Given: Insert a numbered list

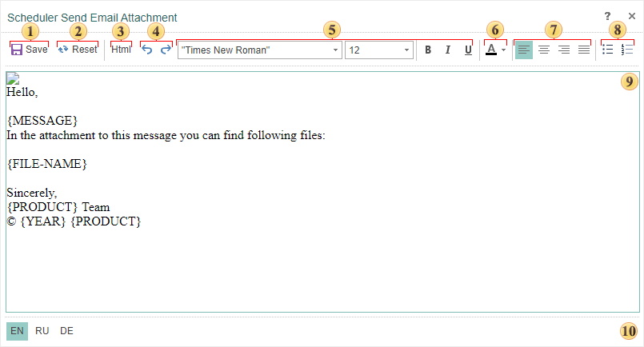Looking at the screenshot, I should pyautogui.click(x=627, y=50).
